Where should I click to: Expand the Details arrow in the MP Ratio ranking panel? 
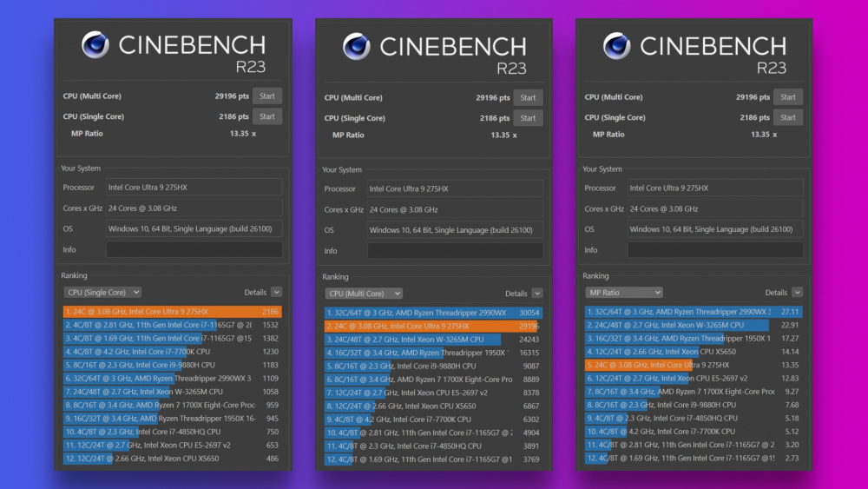797,293
